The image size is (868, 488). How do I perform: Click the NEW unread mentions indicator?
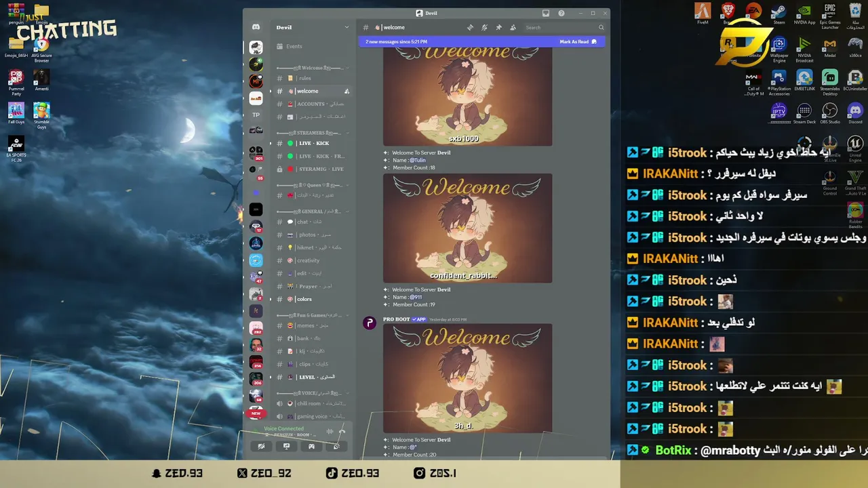tap(256, 413)
